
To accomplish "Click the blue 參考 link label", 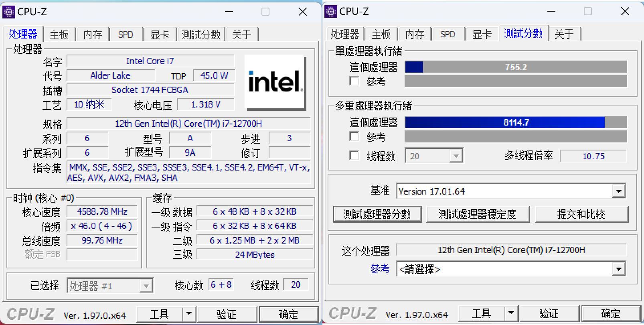I will point(380,269).
